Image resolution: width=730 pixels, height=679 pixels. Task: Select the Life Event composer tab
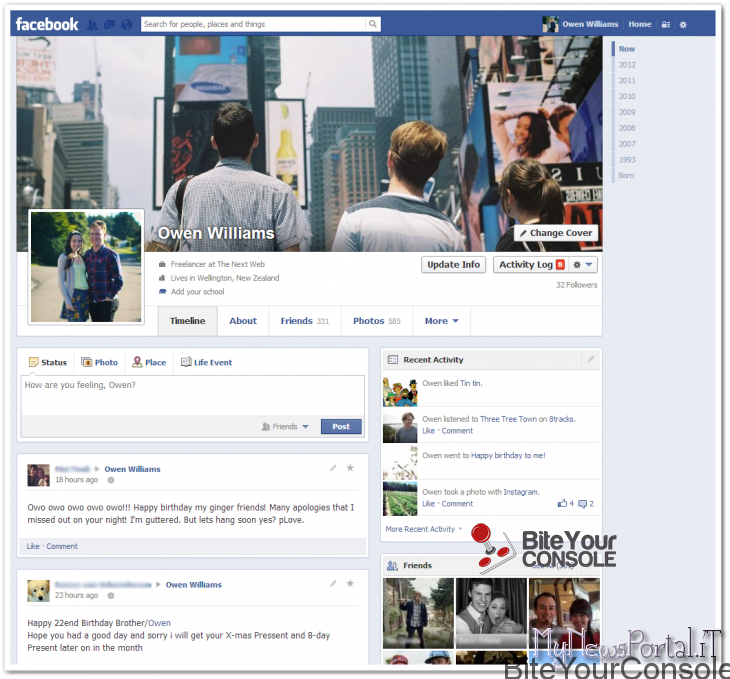coord(206,362)
